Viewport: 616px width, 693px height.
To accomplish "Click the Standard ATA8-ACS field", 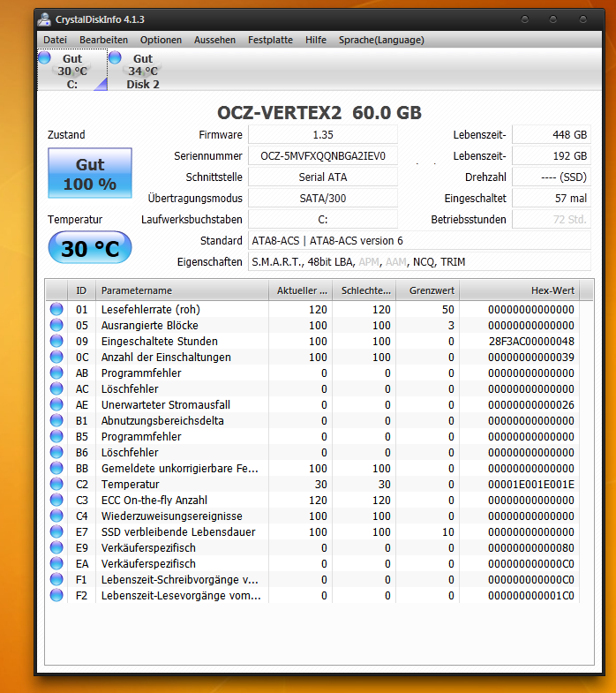I will tap(419, 240).
